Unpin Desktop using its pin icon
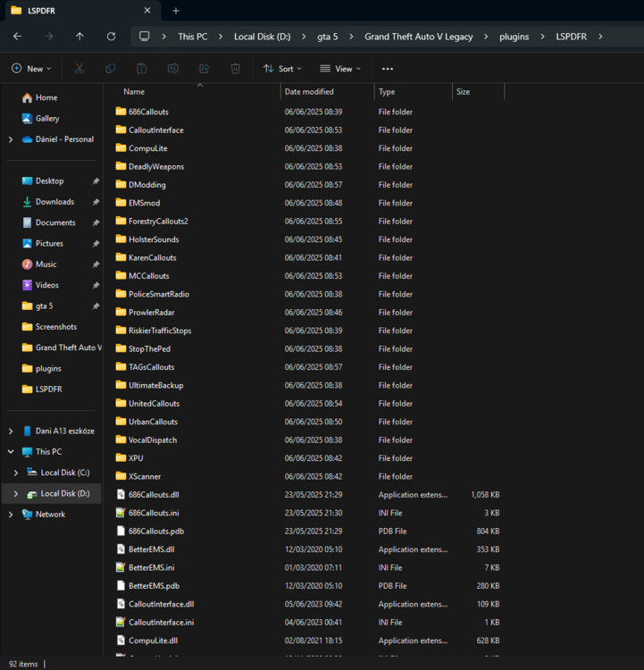 click(96, 181)
